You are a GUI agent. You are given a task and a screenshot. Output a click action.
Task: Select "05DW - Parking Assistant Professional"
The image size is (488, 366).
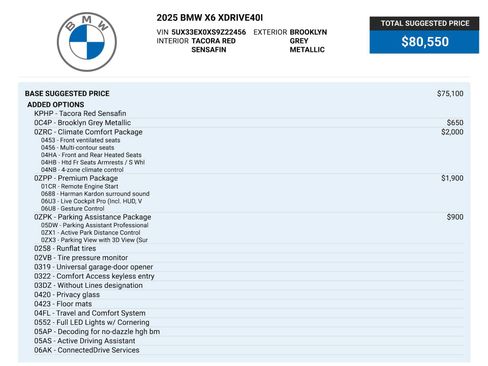[94, 225]
